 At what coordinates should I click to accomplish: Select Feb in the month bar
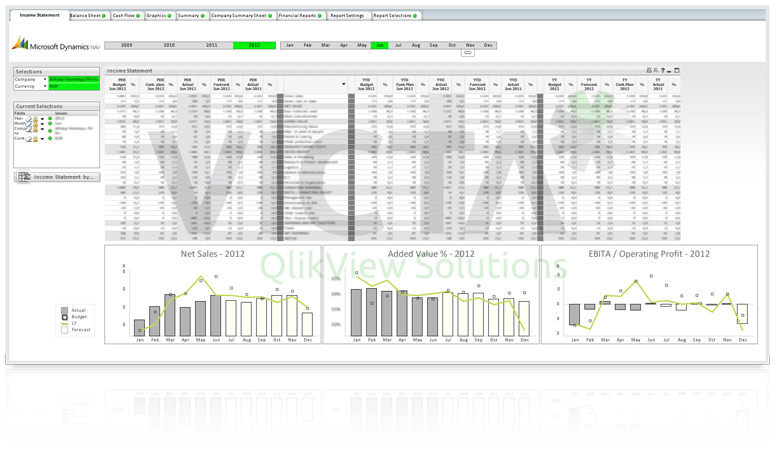pos(307,45)
